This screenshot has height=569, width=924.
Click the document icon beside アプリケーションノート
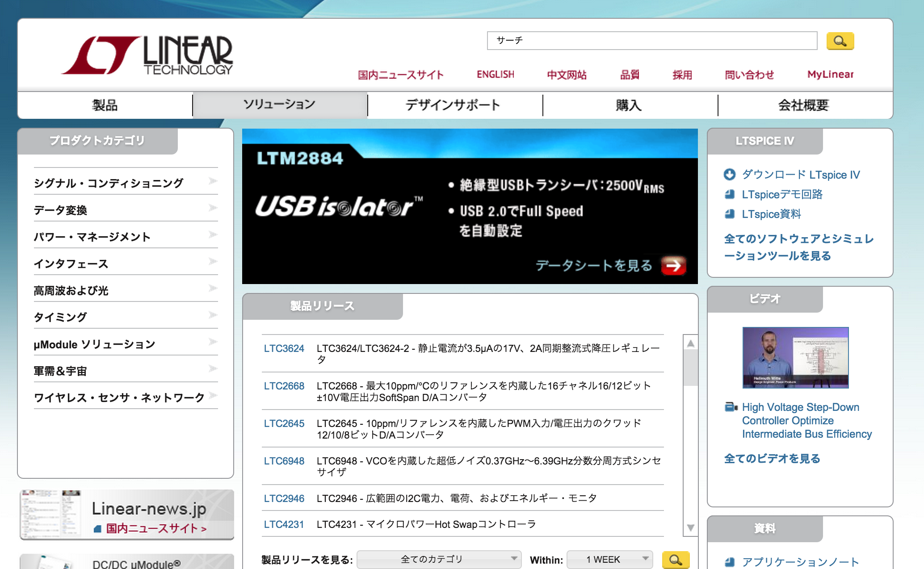[x=729, y=561]
